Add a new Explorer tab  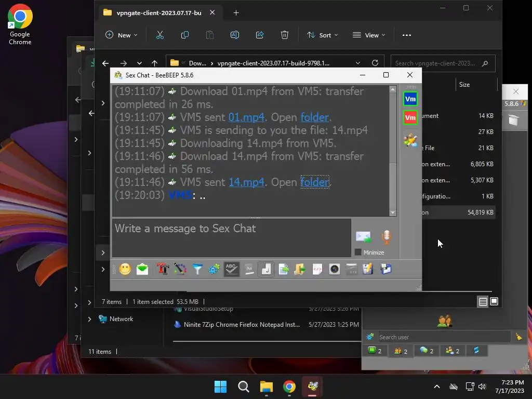[236, 13]
